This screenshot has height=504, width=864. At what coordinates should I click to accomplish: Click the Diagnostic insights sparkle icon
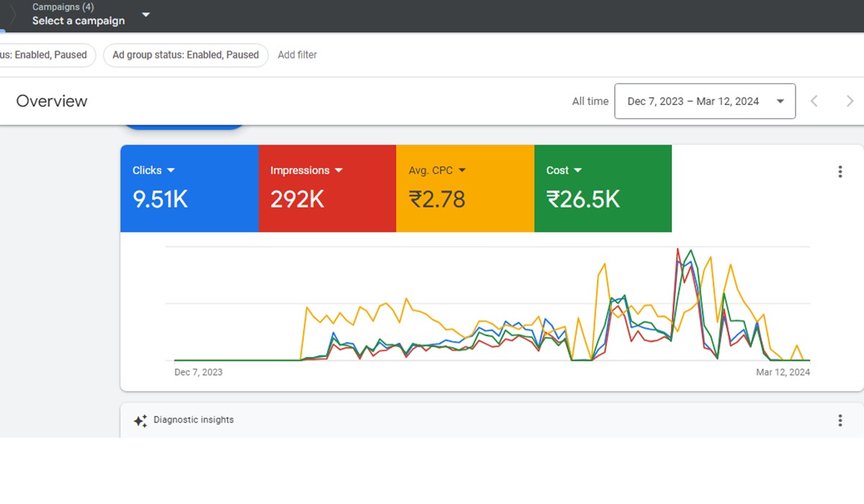pos(140,421)
